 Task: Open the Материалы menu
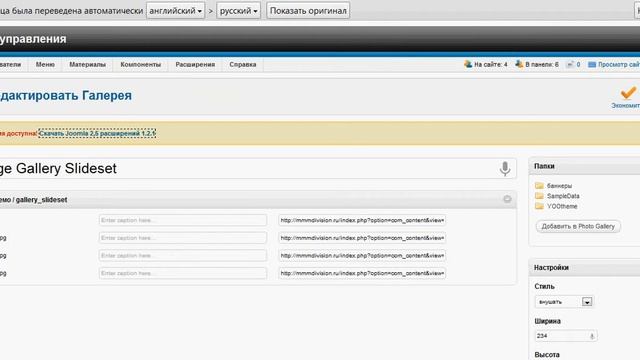(x=87, y=64)
